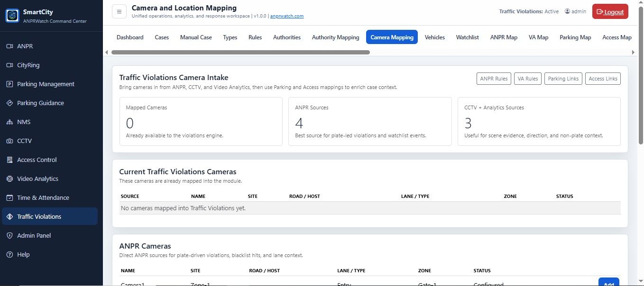Click the horizontal tab scrollbar thumb
This screenshot has height=286, width=644.
[x=240, y=53]
